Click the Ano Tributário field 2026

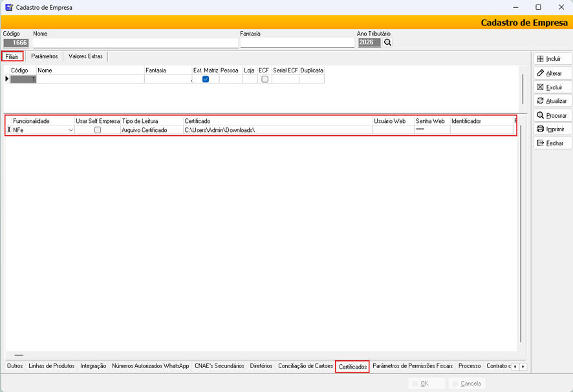coord(369,43)
